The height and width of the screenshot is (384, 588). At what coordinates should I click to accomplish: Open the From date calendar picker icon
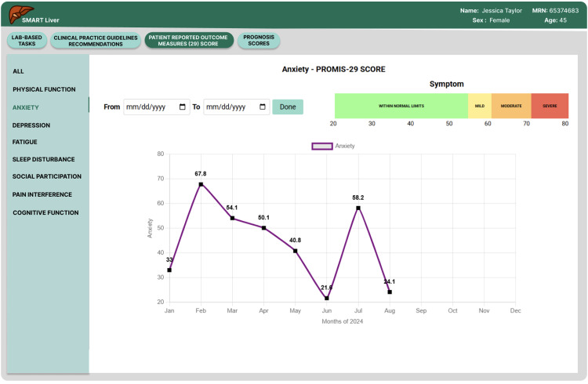[182, 107]
